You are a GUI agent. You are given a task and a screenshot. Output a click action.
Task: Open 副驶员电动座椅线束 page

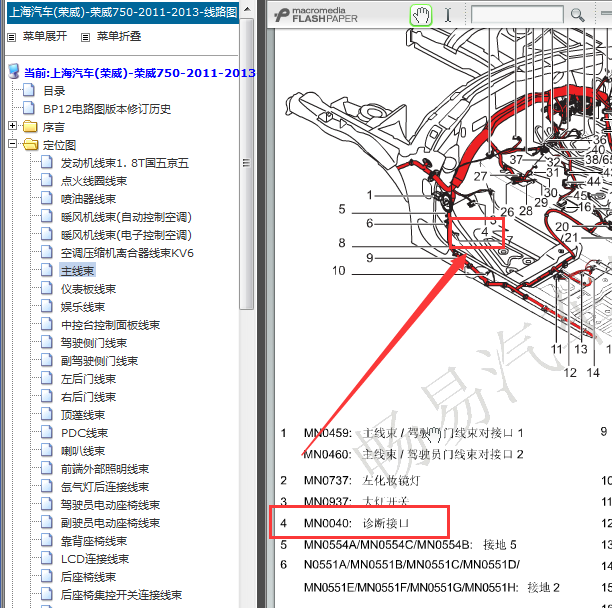[x=110, y=523]
